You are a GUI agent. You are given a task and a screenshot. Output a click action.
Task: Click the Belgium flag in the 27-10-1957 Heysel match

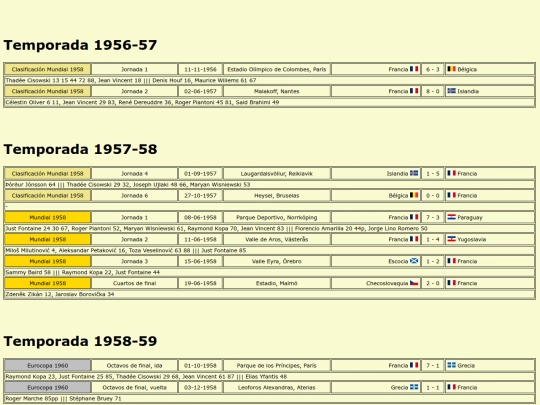pos(414,195)
